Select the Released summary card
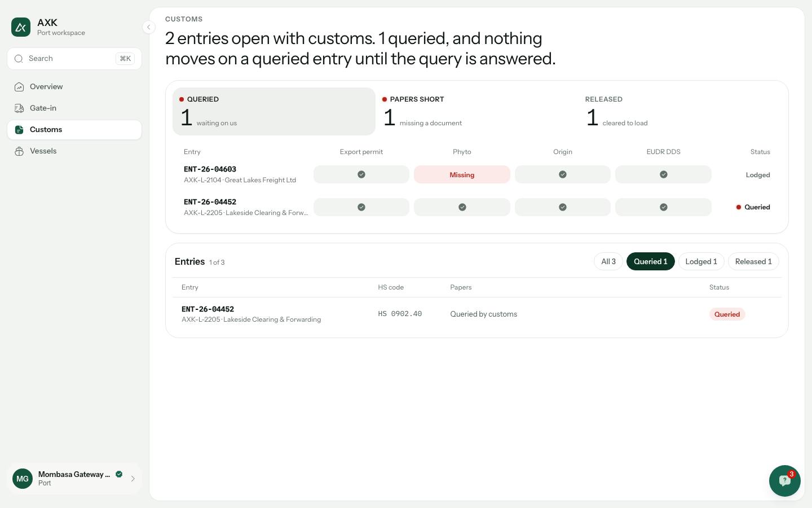Screen dimensions: 812x508 680,111
